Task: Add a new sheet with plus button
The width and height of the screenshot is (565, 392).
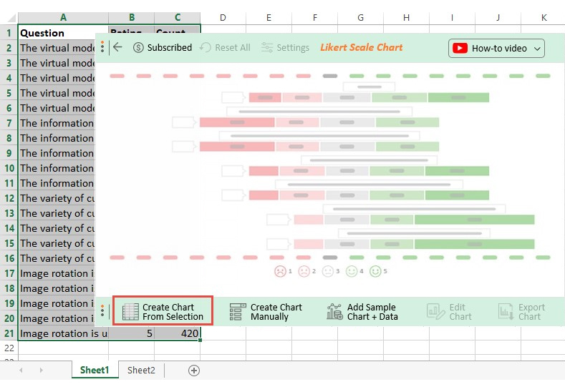Action: coord(194,371)
